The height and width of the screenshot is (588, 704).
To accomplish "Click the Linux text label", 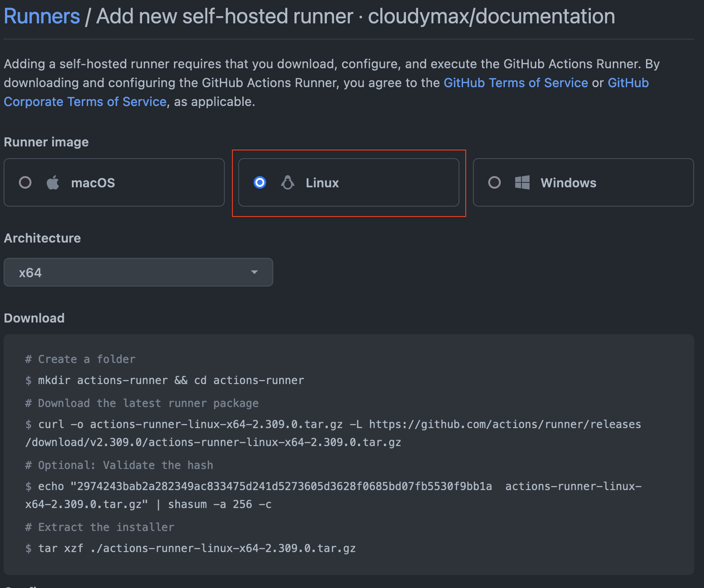I will 322,183.
